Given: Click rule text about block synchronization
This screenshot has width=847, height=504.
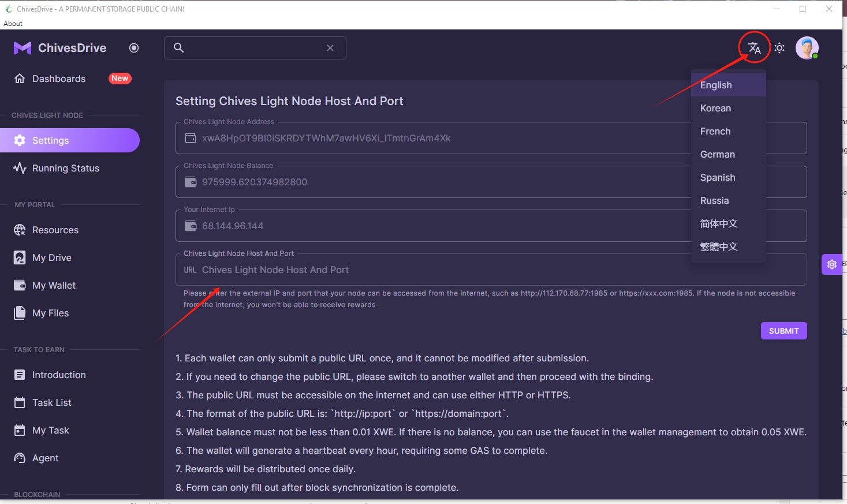Looking at the screenshot, I should coord(317,487).
